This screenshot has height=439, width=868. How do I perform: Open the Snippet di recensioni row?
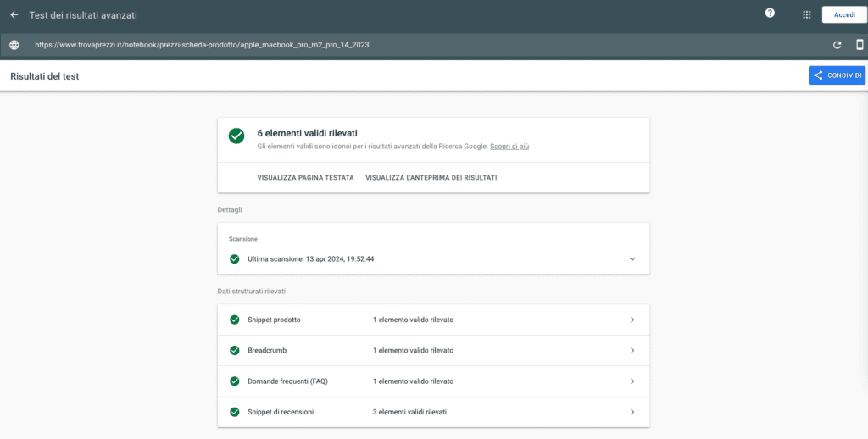click(x=433, y=412)
